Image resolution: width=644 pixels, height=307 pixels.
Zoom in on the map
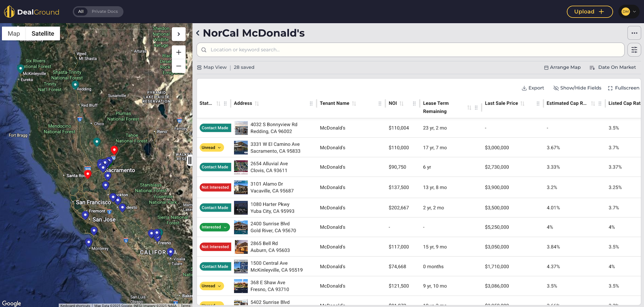[x=178, y=52]
